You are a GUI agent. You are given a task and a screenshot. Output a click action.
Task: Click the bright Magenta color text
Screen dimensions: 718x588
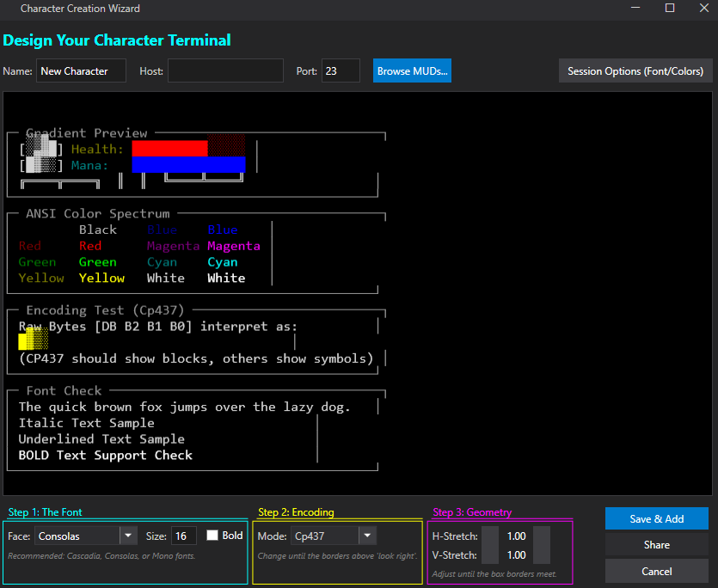(x=234, y=246)
